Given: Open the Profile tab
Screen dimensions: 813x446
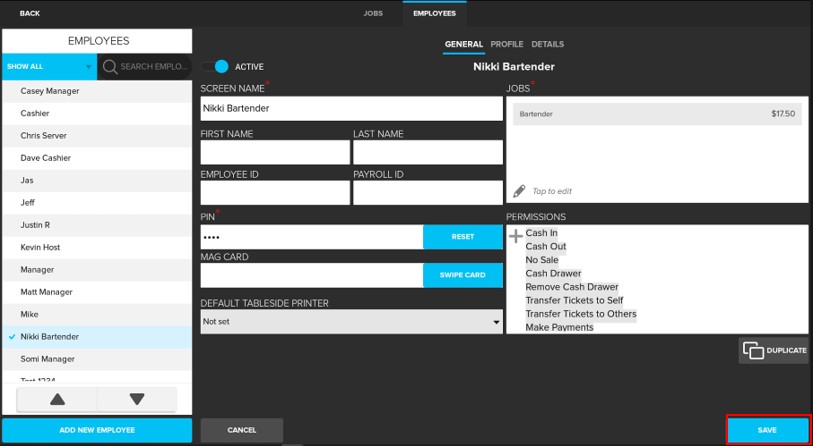Looking at the screenshot, I should tap(507, 45).
